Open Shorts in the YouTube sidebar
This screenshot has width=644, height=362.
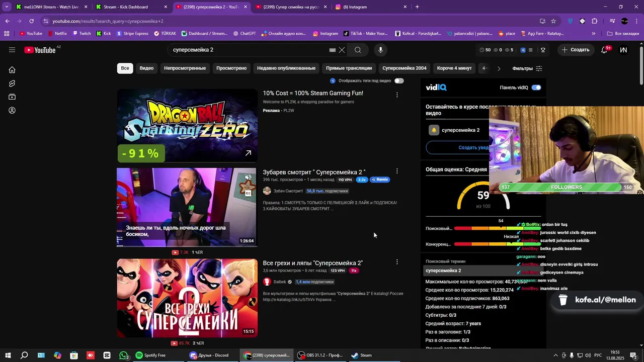pyautogui.click(x=12, y=83)
